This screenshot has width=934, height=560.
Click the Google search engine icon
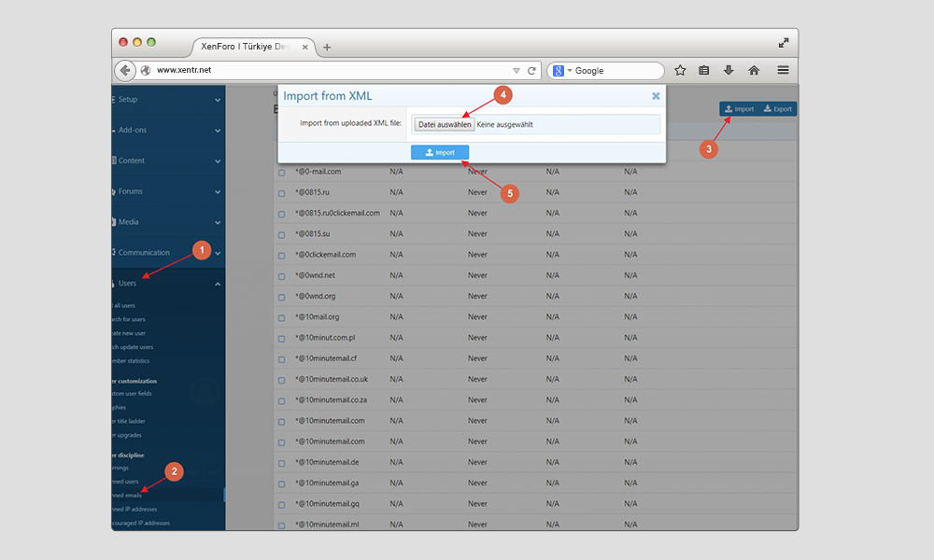coord(559,71)
